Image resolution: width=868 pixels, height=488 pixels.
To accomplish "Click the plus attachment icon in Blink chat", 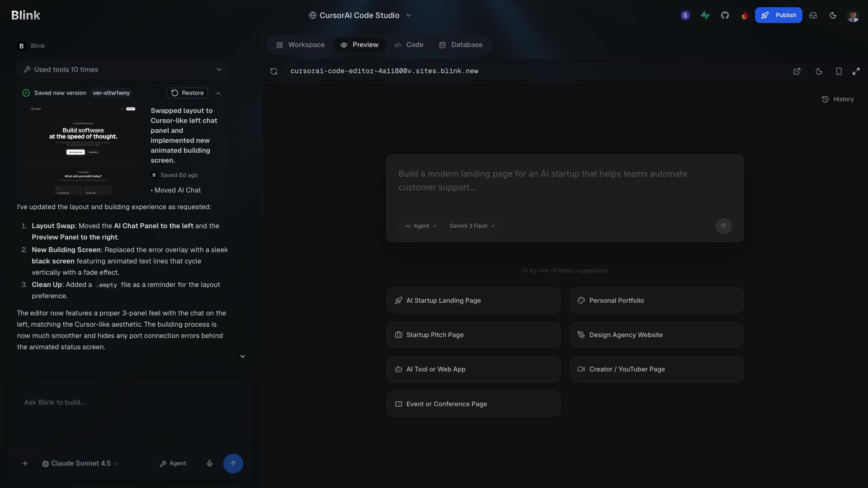I will tap(25, 464).
